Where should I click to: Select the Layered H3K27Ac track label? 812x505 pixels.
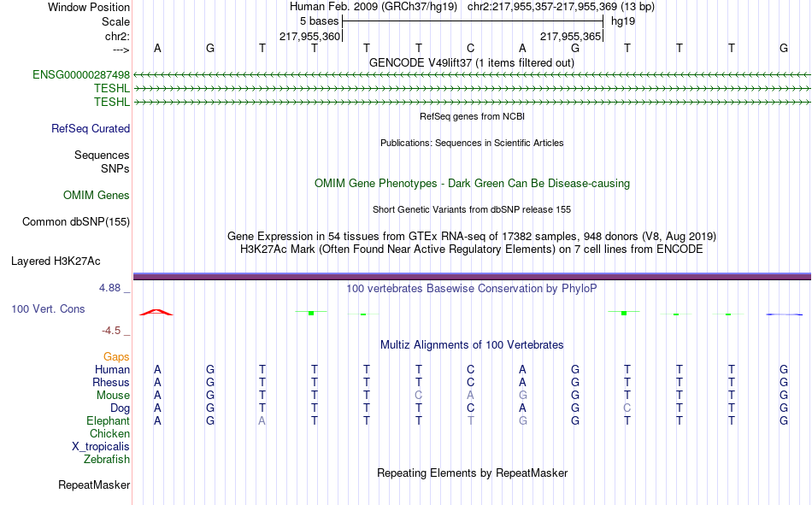pyautogui.click(x=56, y=261)
